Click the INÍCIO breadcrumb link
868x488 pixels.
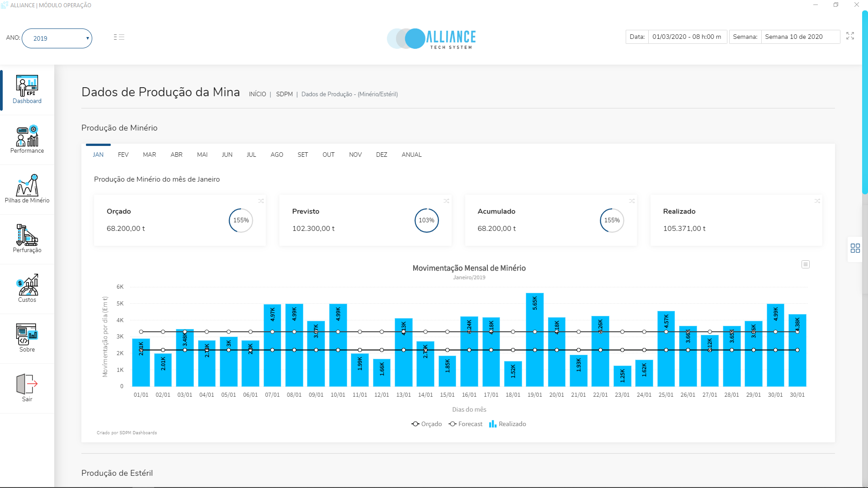(x=257, y=94)
